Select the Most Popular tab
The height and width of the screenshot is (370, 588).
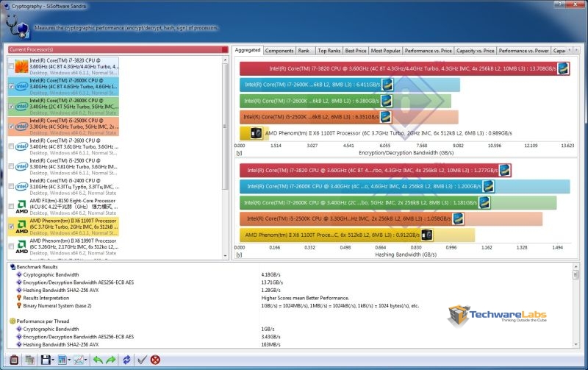(385, 51)
